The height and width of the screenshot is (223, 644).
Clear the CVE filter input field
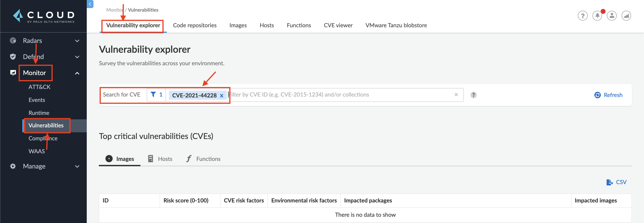[456, 94]
